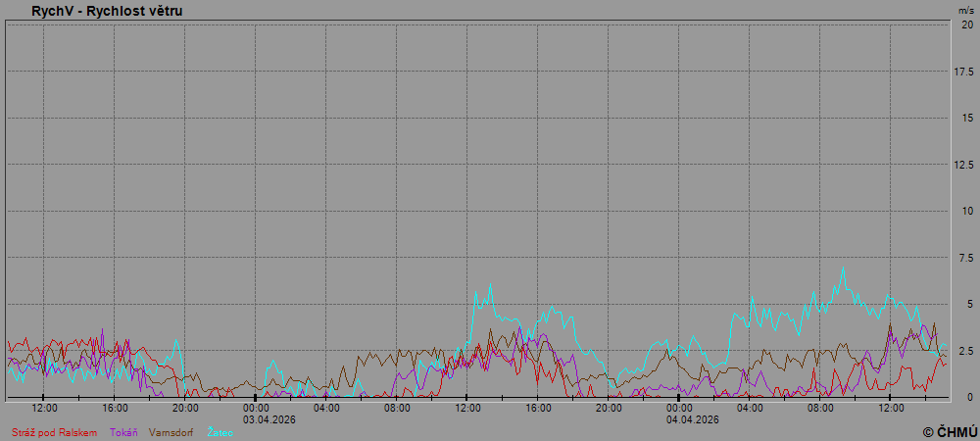
Task: Select the Žatec legend entry
Action: point(220,432)
